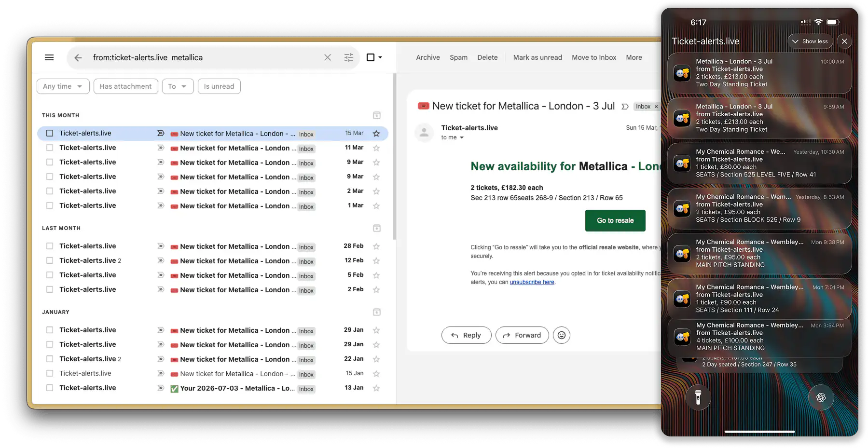Open the emoji reaction picker
868x448 pixels.
click(x=561, y=335)
